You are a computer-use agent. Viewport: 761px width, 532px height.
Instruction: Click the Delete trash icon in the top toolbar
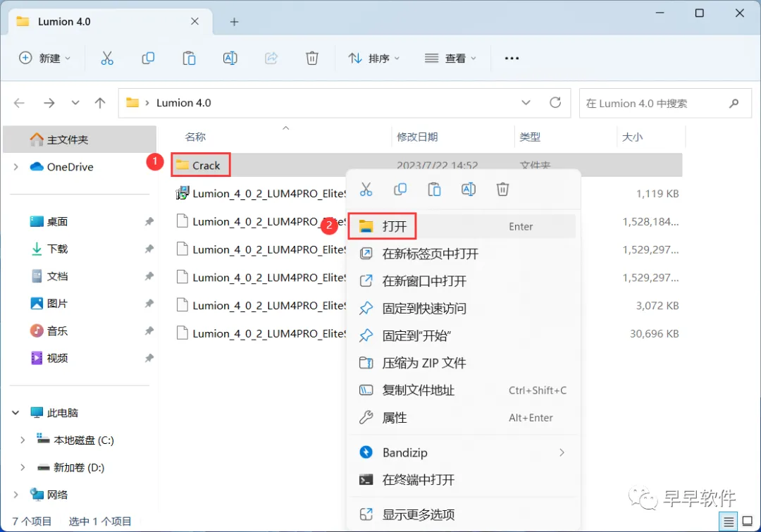(x=312, y=58)
